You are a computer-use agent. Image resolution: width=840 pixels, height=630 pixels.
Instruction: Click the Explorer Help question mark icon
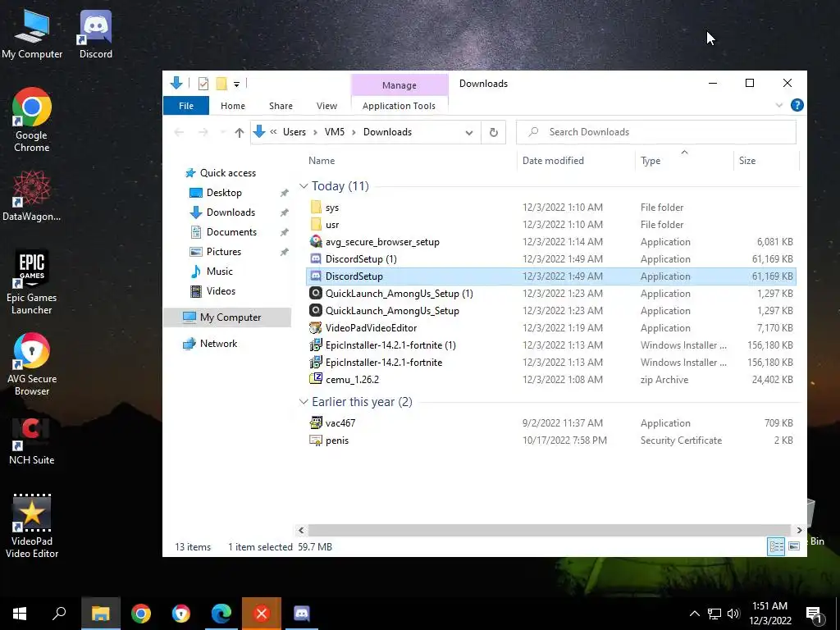[797, 105]
